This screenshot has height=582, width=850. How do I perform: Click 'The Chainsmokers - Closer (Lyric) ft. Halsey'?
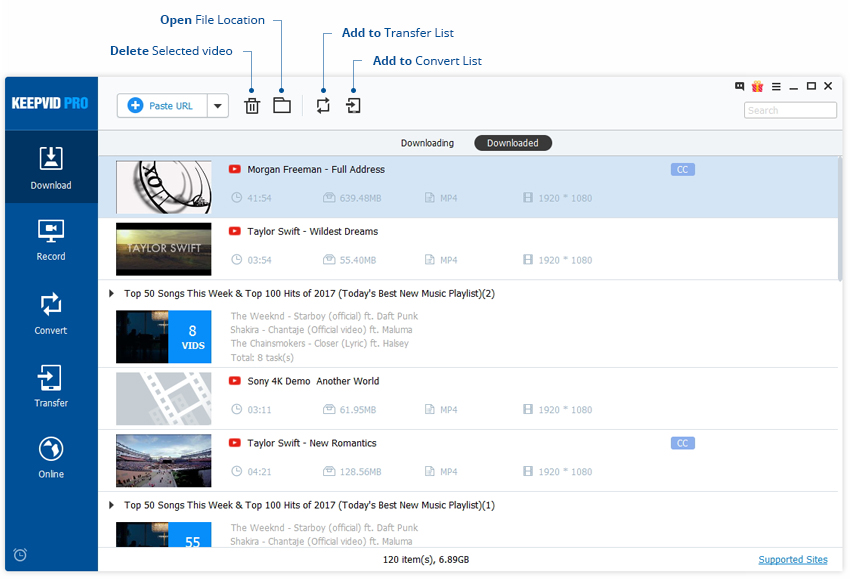319,344
